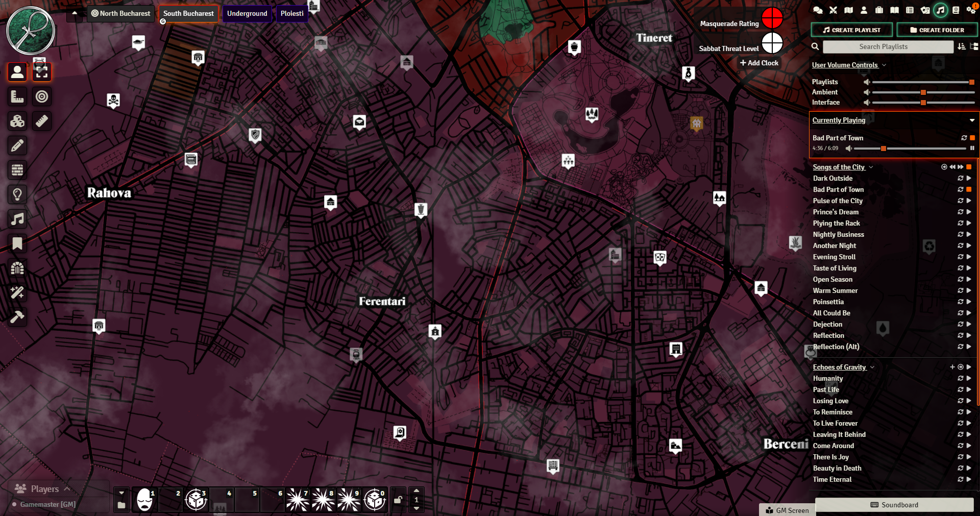Run the dice macro in hotbar slot 3
This screenshot has width=980, height=516.
pyautogui.click(x=196, y=500)
